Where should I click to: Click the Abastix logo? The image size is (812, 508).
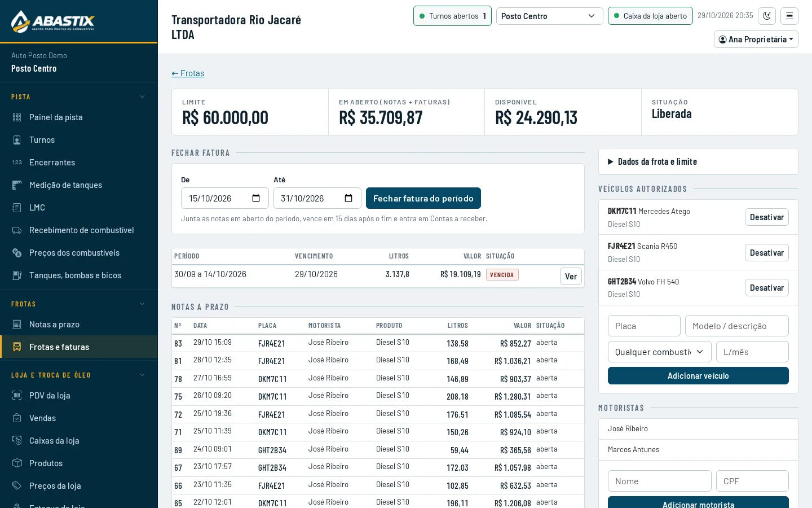[x=53, y=21]
